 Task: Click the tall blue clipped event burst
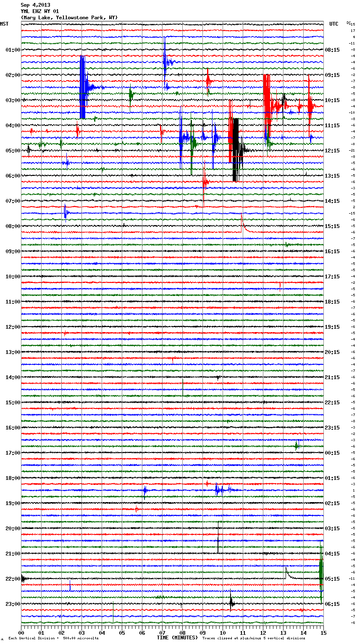point(82,87)
